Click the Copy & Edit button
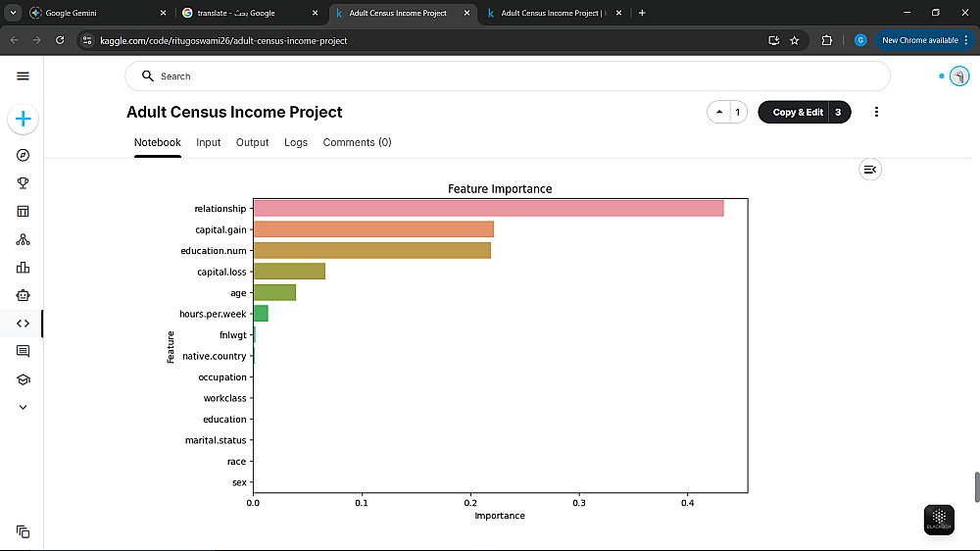Screen dimensions: 980x551 (x=798, y=113)
